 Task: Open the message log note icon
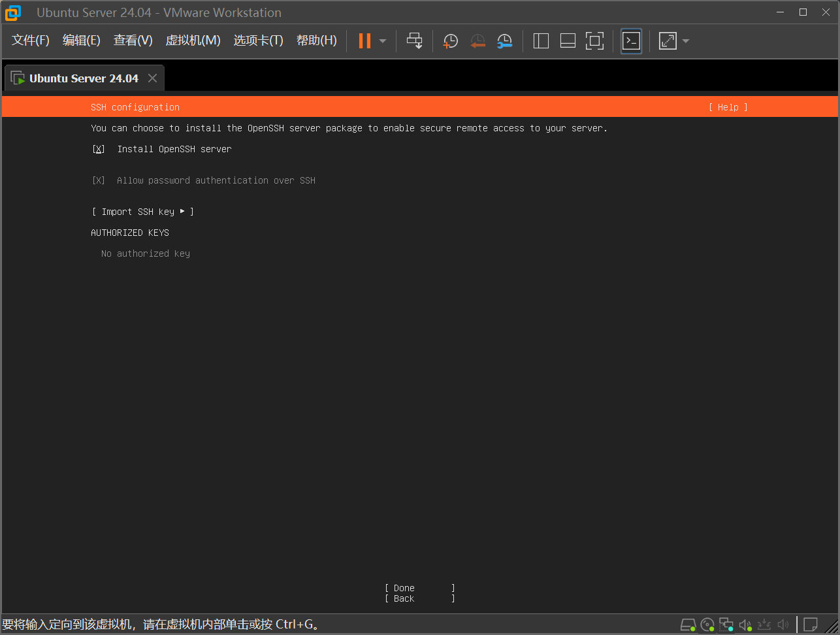point(811,625)
